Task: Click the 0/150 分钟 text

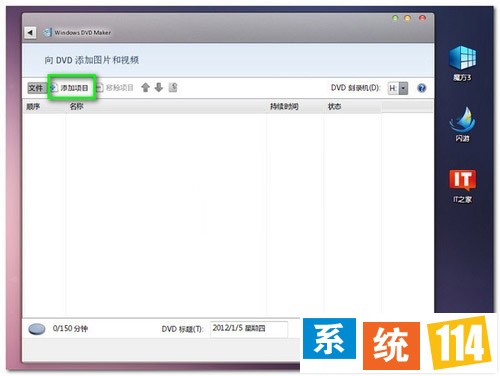Action: [70, 329]
